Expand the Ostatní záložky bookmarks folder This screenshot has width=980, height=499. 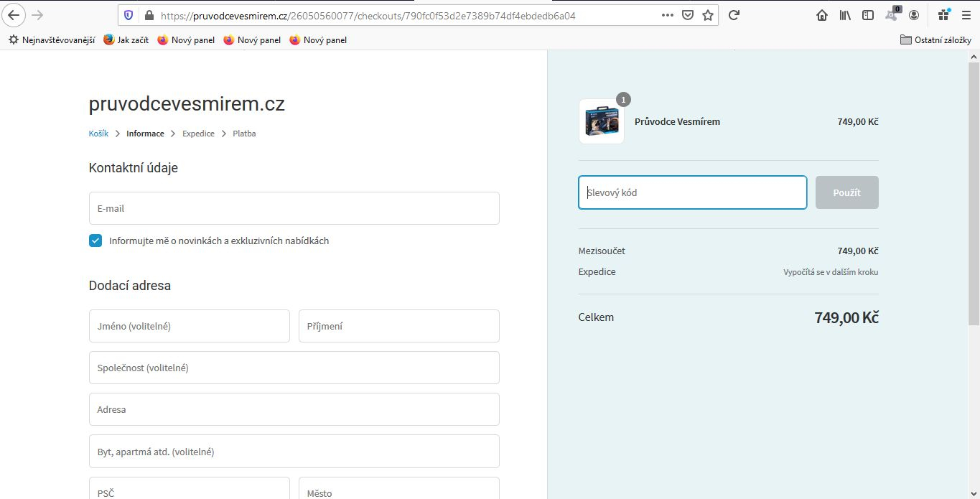[935, 40]
